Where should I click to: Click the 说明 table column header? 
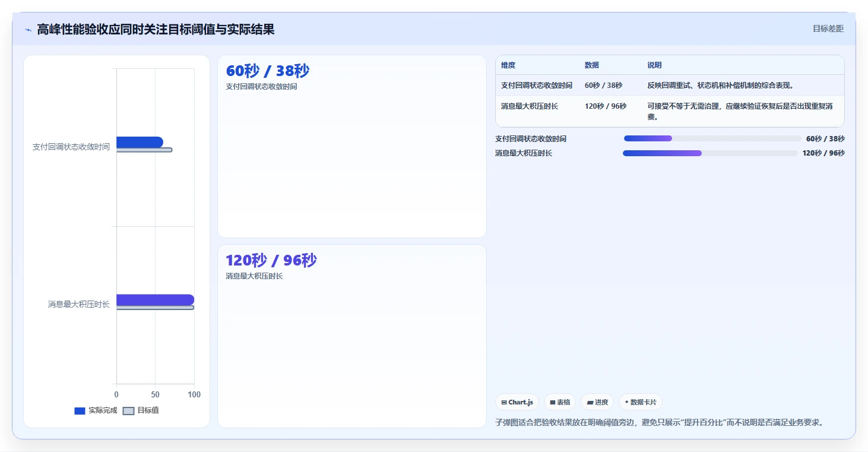point(655,65)
